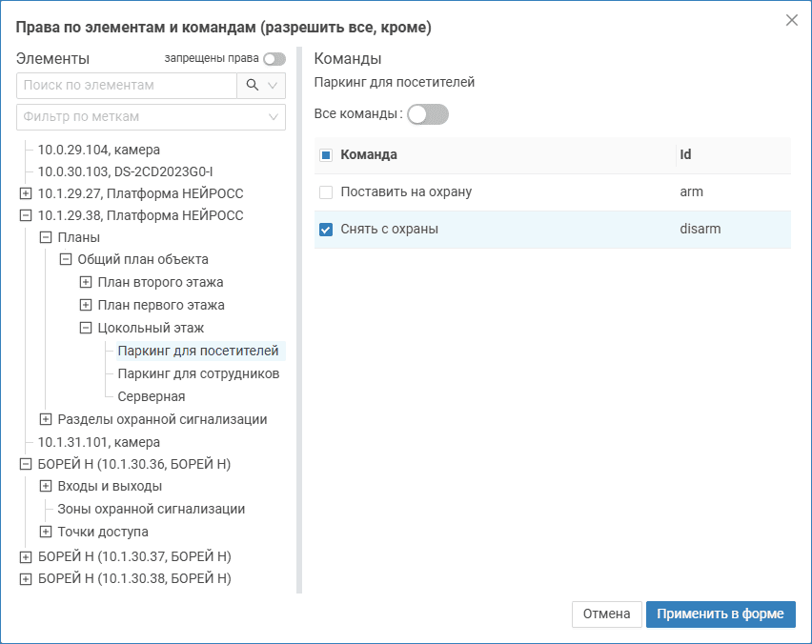Uncheck the 'Снять с охраны' checkbox

coord(326,230)
